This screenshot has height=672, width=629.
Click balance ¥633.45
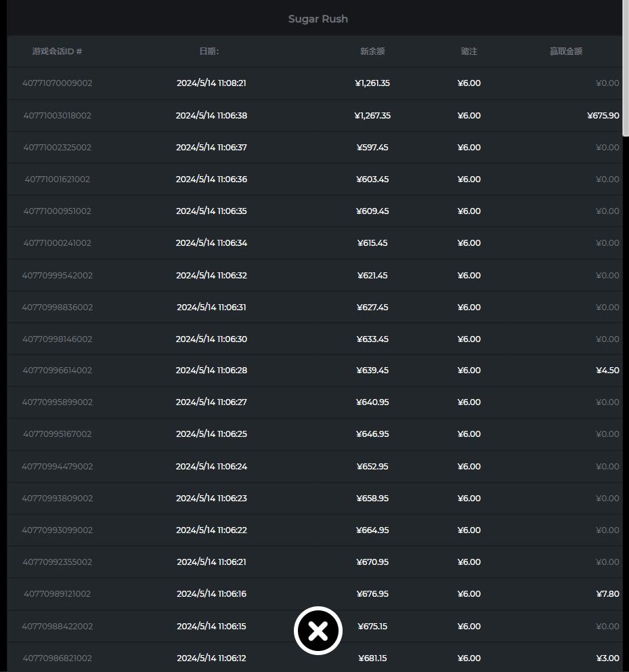pos(372,339)
